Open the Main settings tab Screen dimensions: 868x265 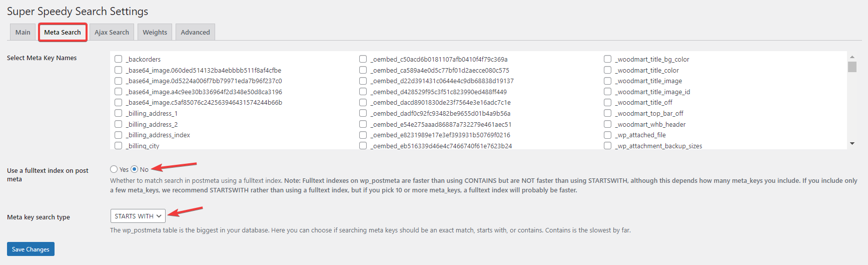tap(23, 32)
